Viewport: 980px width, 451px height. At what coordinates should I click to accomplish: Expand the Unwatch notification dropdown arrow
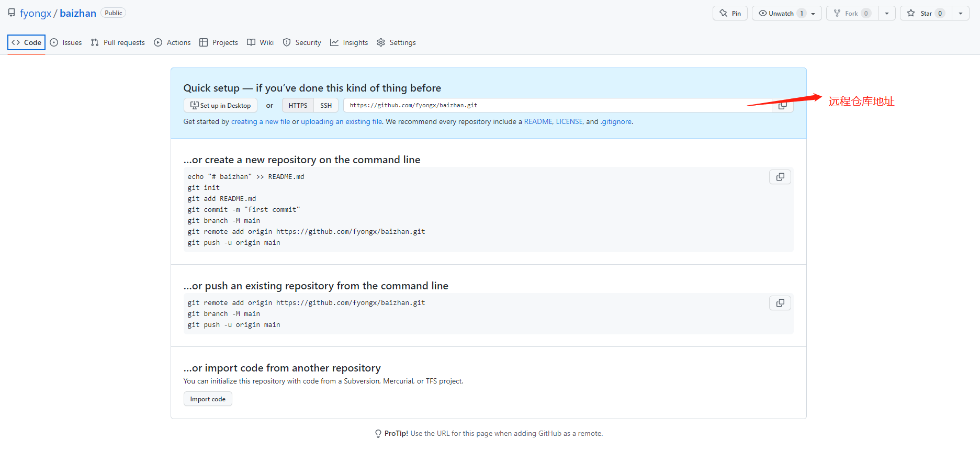tap(814, 14)
